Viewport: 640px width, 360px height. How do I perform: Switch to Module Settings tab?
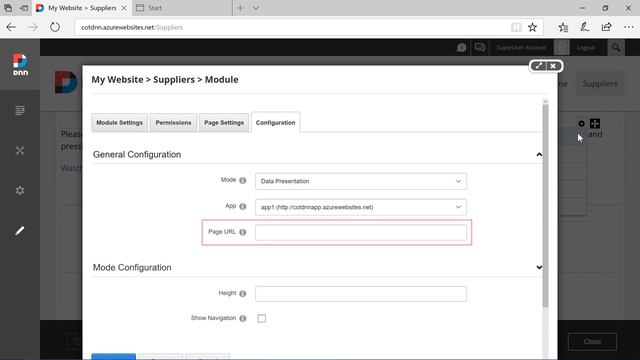(x=120, y=122)
